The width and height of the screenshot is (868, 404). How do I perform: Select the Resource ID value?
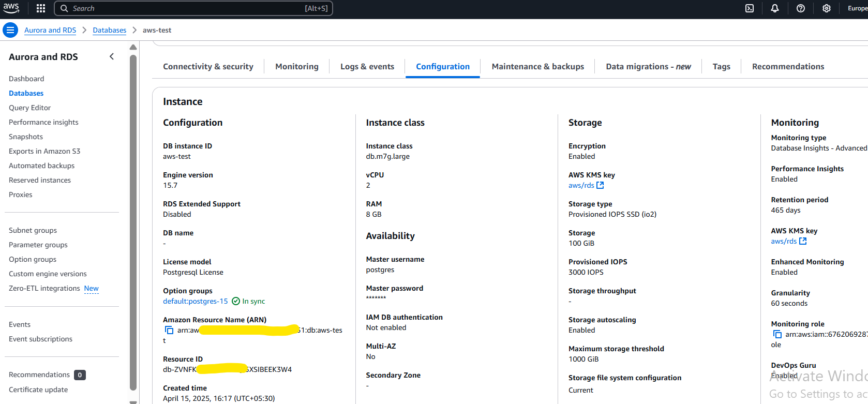tap(228, 369)
